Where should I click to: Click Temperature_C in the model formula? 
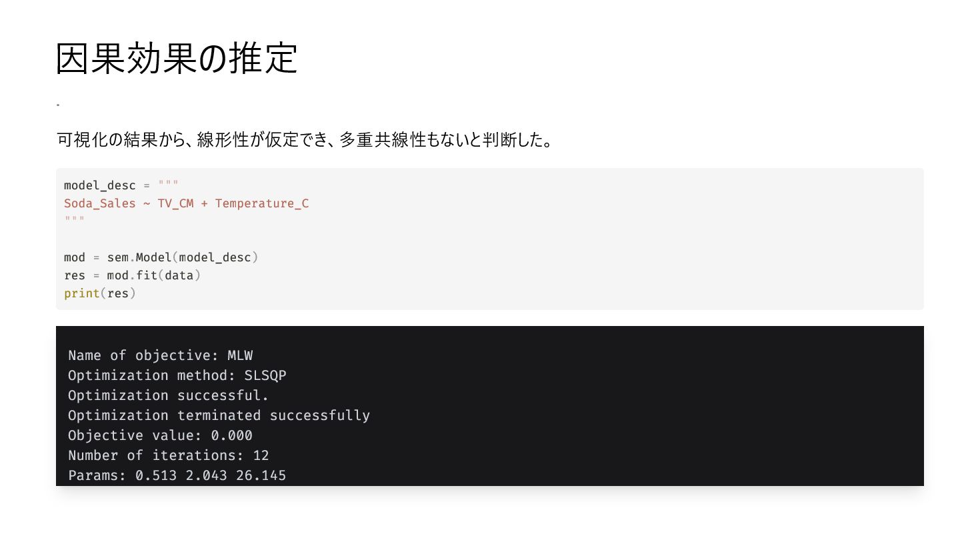click(x=262, y=203)
